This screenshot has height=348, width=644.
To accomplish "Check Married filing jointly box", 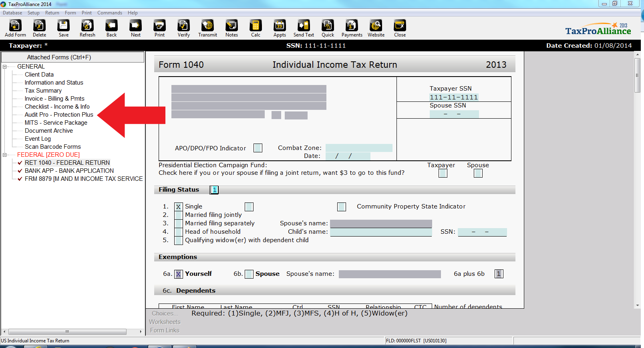I will [179, 215].
